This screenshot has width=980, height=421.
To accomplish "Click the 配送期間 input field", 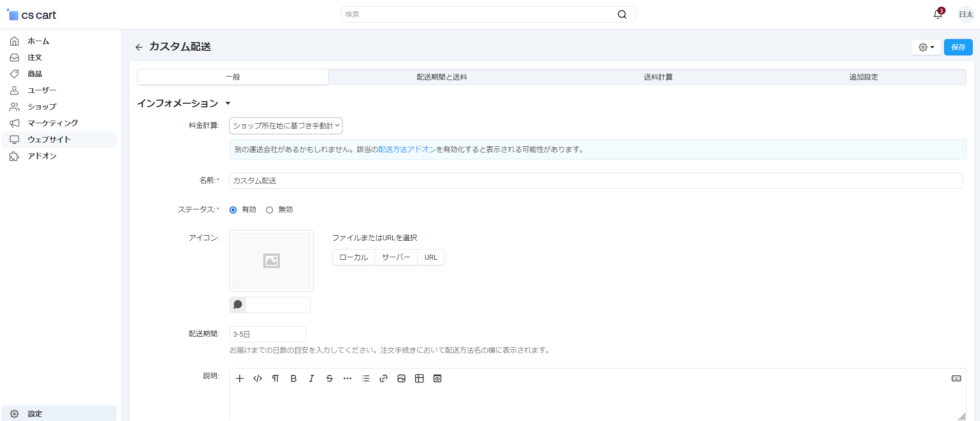I will pos(267,334).
